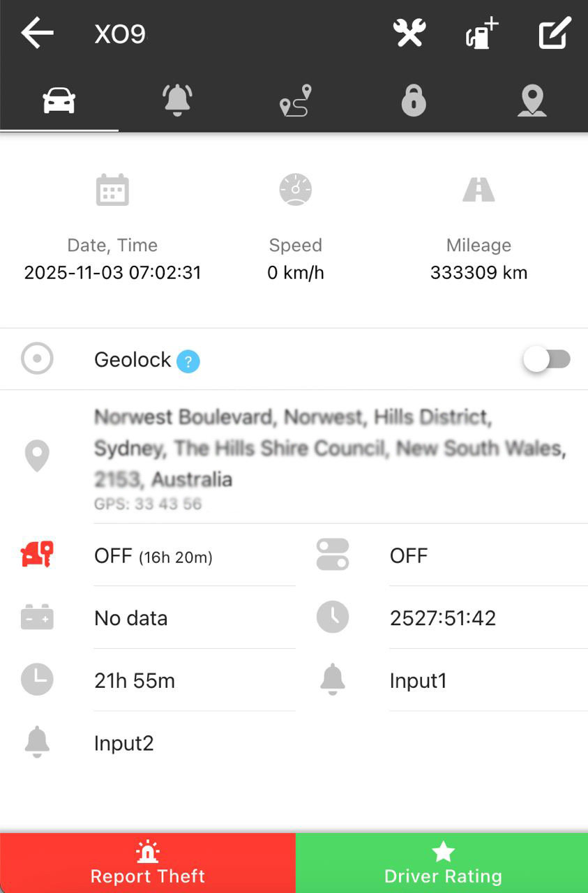Add a fuel refill entry
Viewport: 588px width, 893px height.
[x=481, y=33]
